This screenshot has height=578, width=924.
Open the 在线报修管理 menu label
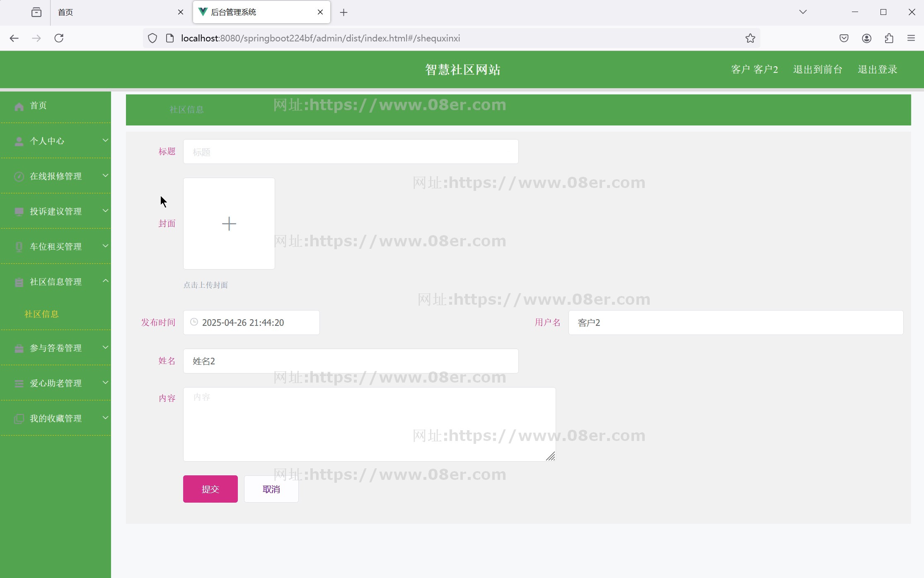56,176
